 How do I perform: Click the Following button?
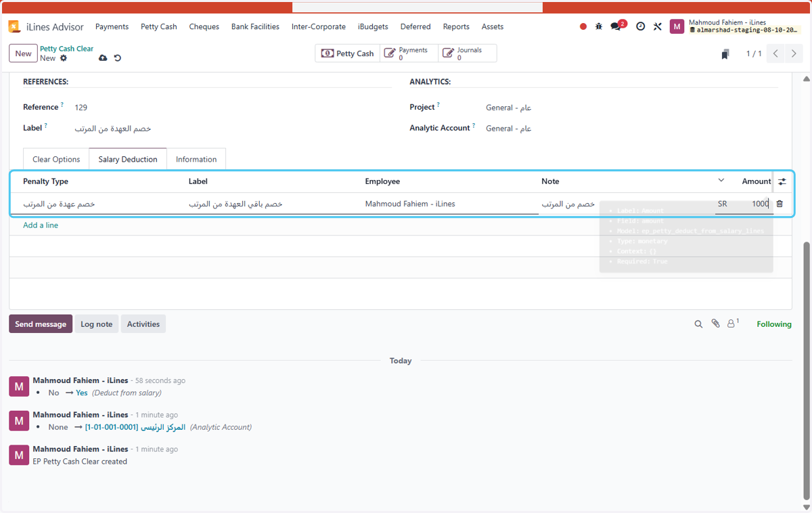(774, 324)
